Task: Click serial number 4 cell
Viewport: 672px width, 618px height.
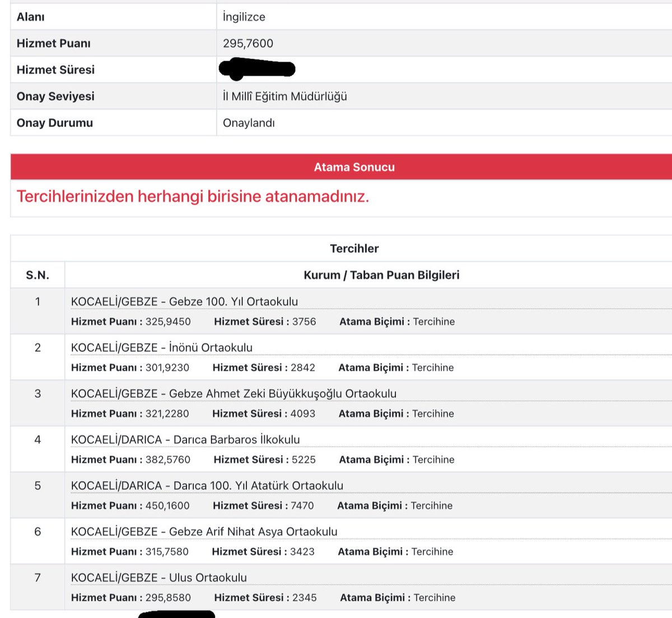Action: click(x=38, y=449)
